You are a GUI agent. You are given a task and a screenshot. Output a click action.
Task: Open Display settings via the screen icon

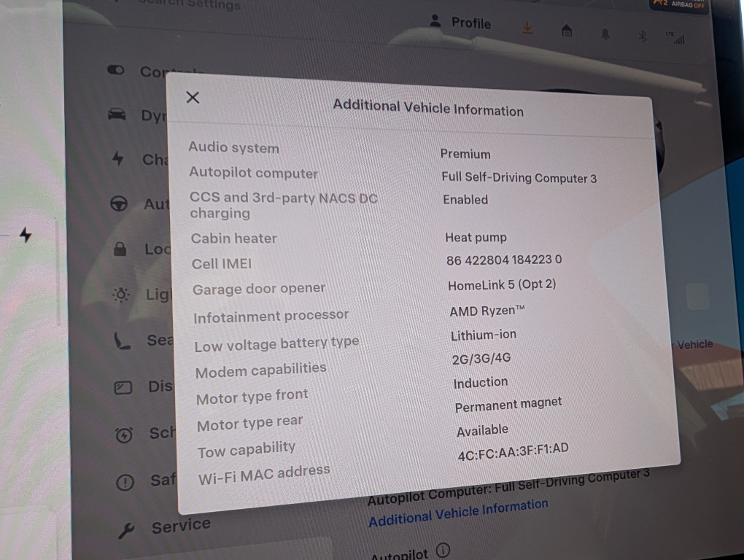[123, 387]
